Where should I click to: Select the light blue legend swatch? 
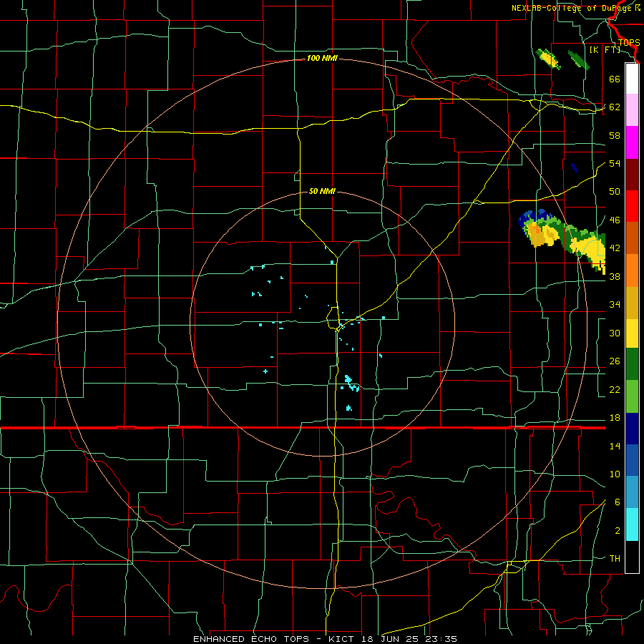(632, 492)
